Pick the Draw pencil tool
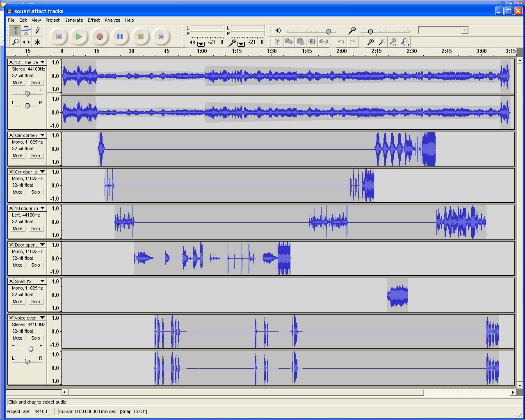The height and width of the screenshot is (420, 525). point(37,30)
